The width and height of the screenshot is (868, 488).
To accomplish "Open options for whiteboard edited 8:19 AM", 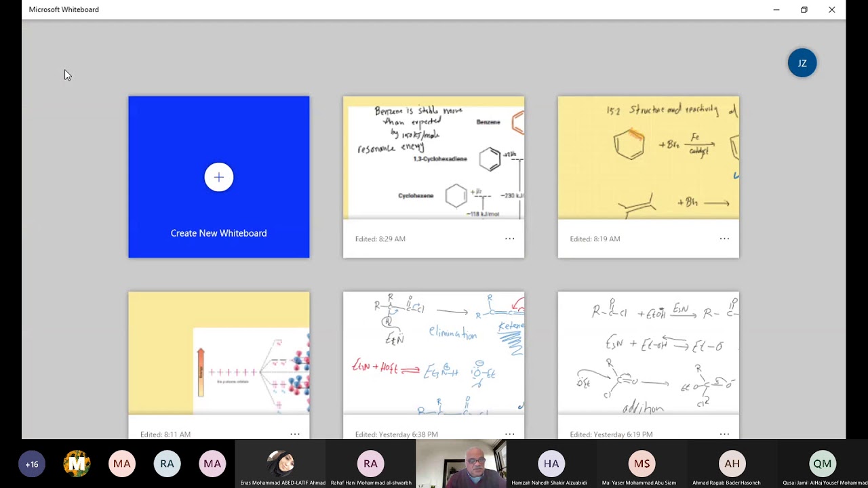I will tap(724, 239).
